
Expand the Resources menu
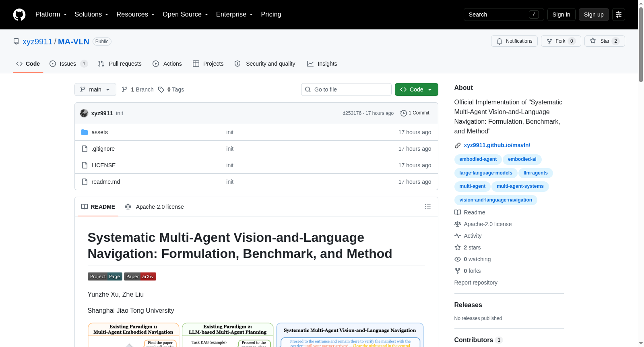point(136,15)
